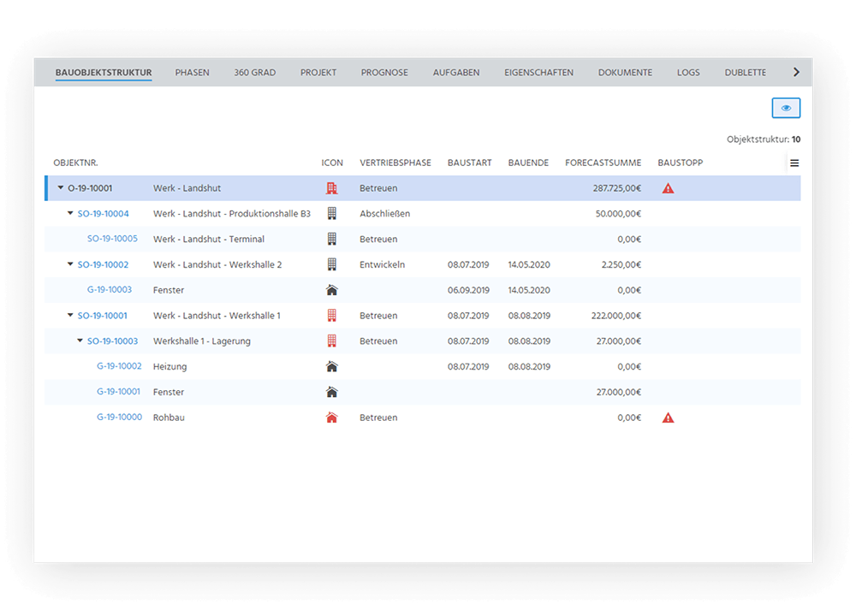The width and height of the screenshot is (856, 616).
Task: Click Baustopp warning triangle for O-19-10001
Action: pyautogui.click(x=668, y=188)
